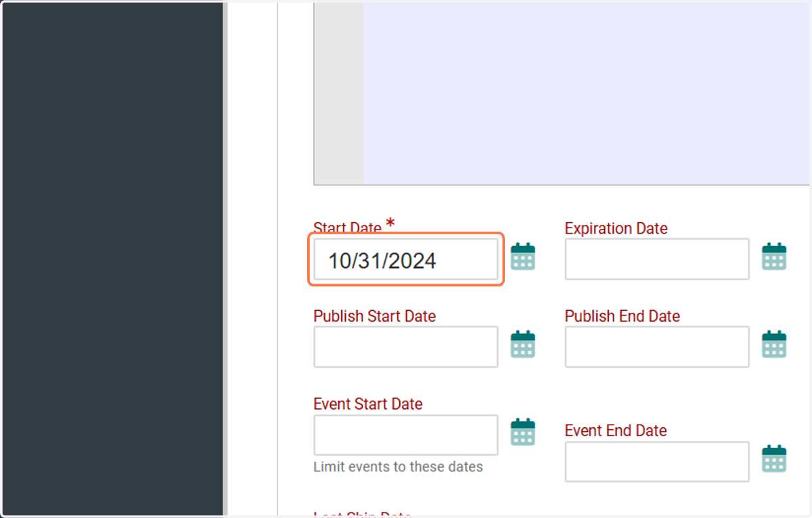Click the Publish End Date label
Viewport: 812px width, 518px height.
[623, 316]
